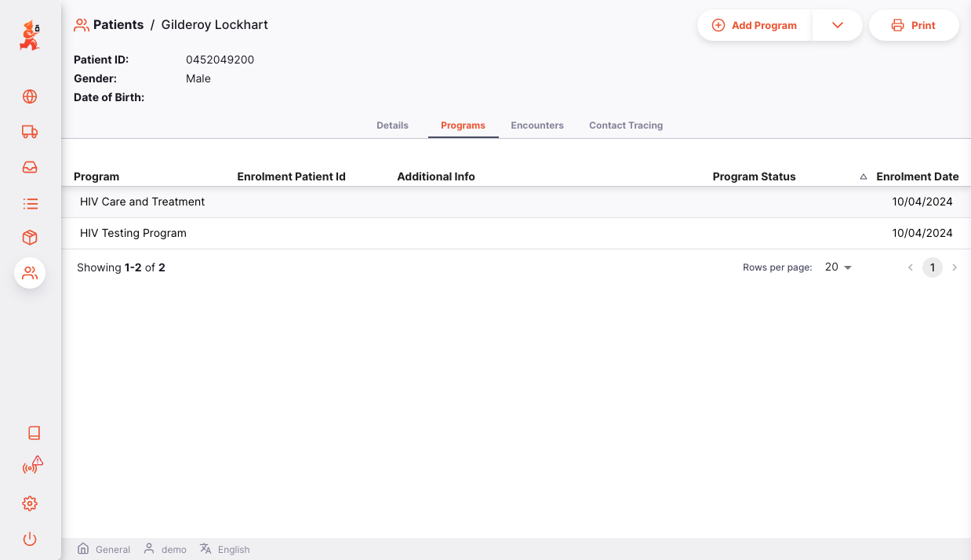Switch to the Encounters tab

click(x=537, y=125)
